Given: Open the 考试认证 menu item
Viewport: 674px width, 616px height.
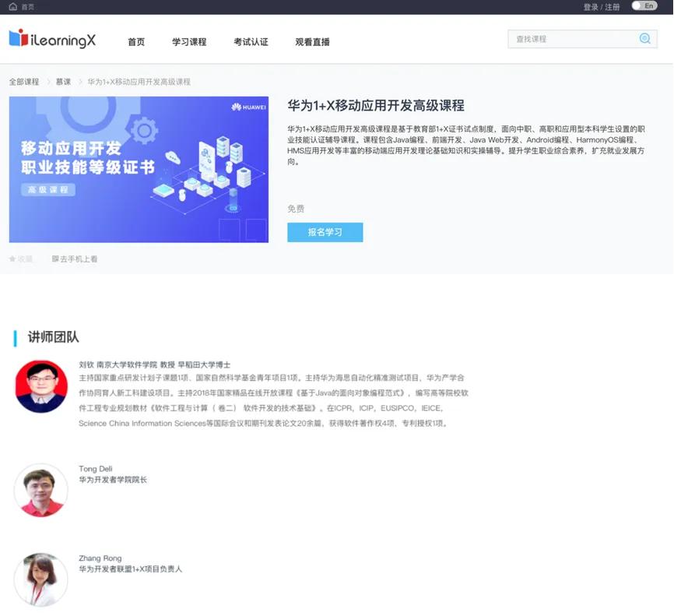Looking at the screenshot, I should [x=251, y=42].
